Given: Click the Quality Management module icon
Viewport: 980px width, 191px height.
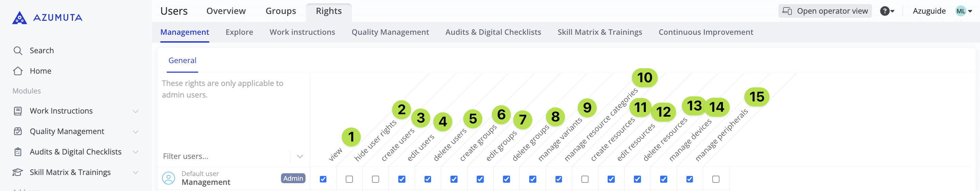Looking at the screenshot, I should [x=17, y=132].
